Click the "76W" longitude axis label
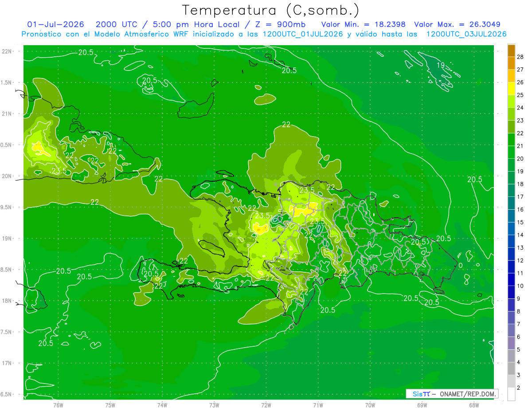 (58, 405)
